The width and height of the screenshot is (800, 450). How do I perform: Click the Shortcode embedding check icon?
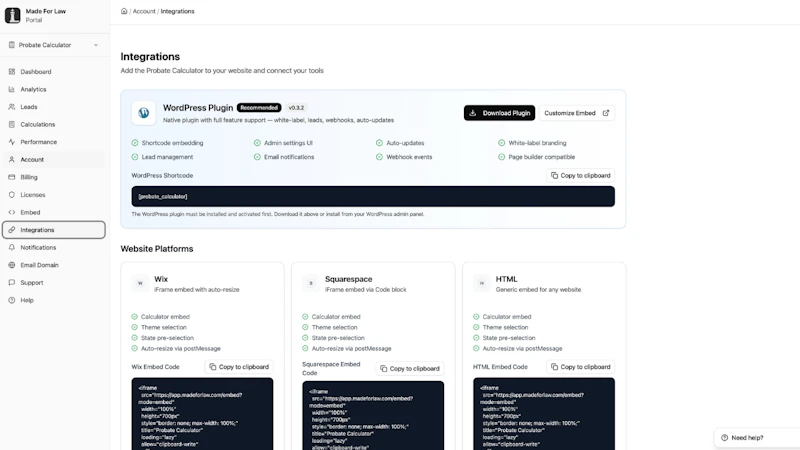[135, 143]
